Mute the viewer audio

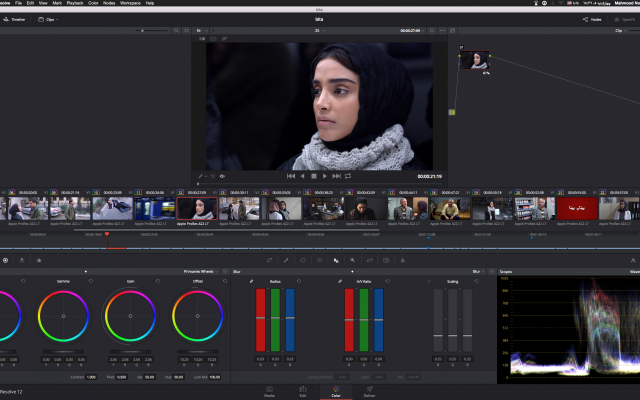coord(222,176)
